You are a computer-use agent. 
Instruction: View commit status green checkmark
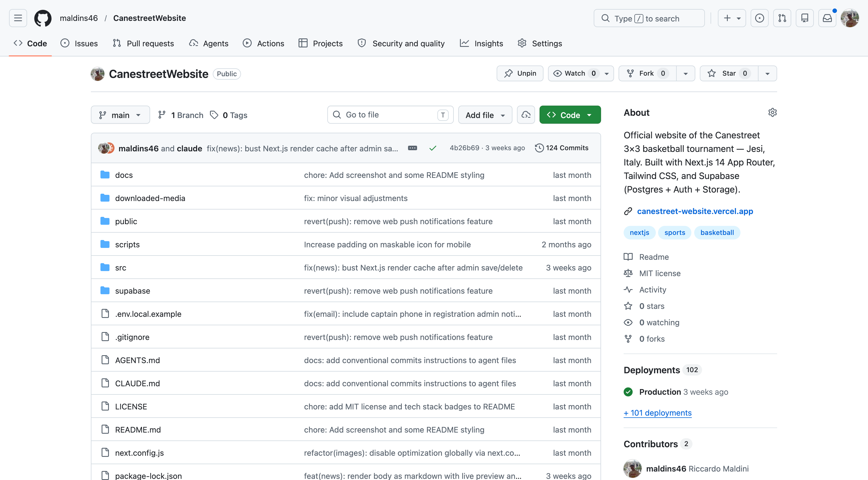pos(433,148)
